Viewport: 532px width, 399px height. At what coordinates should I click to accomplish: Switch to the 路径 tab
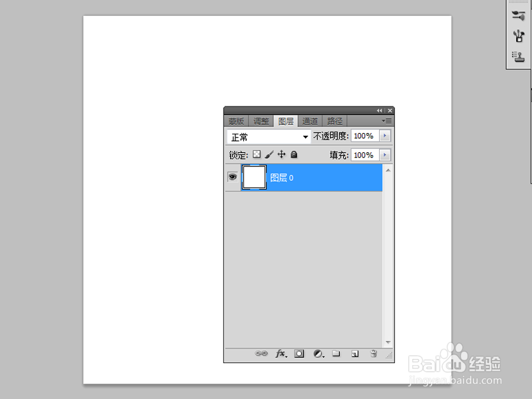coord(334,121)
